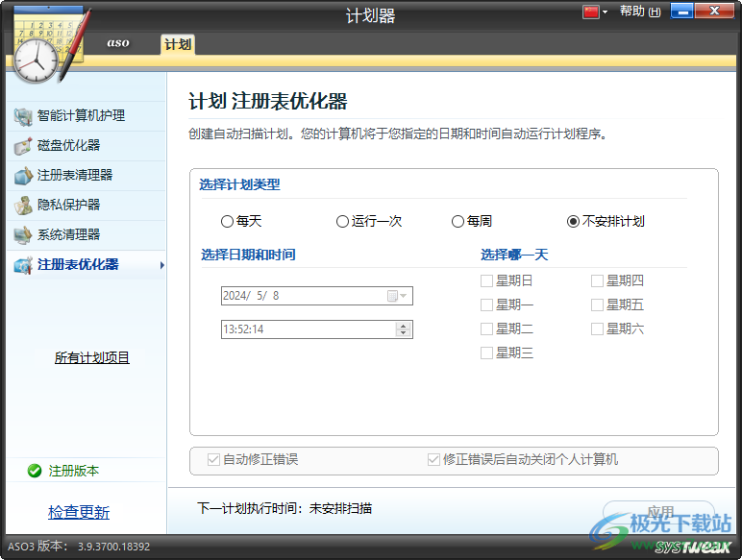Open the date picker calendar dropdown
The image size is (742, 560).
tap(397, 296)
